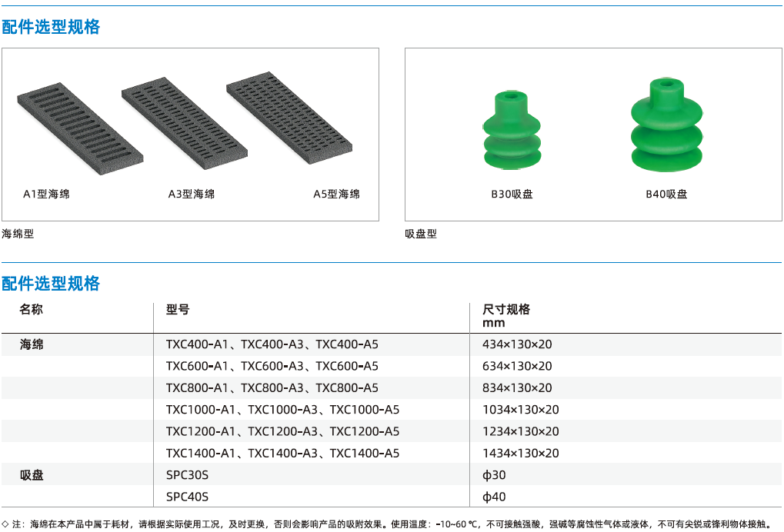Click the 吸盘型 caption below suction box
This screenshot has height=532, width=784.
tap(421, 234)
